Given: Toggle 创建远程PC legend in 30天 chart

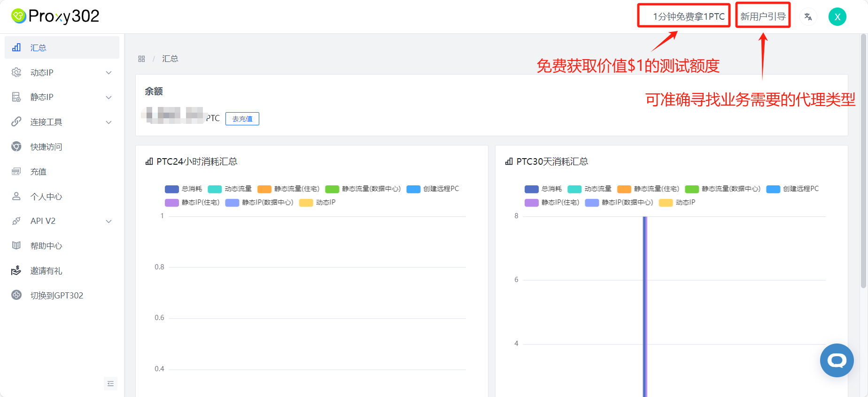Looking at the screenshot, I should pyautogui.click(x=792, y=189).
